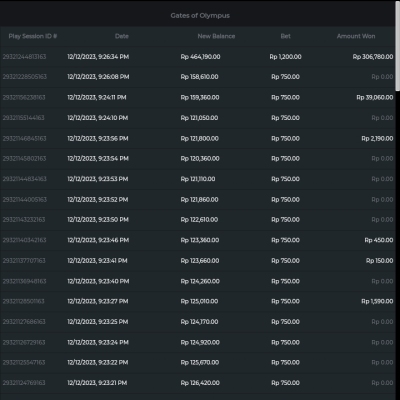Open session ID 29321137707163
Screen dimensions: 400x400
tap(24, 260)
